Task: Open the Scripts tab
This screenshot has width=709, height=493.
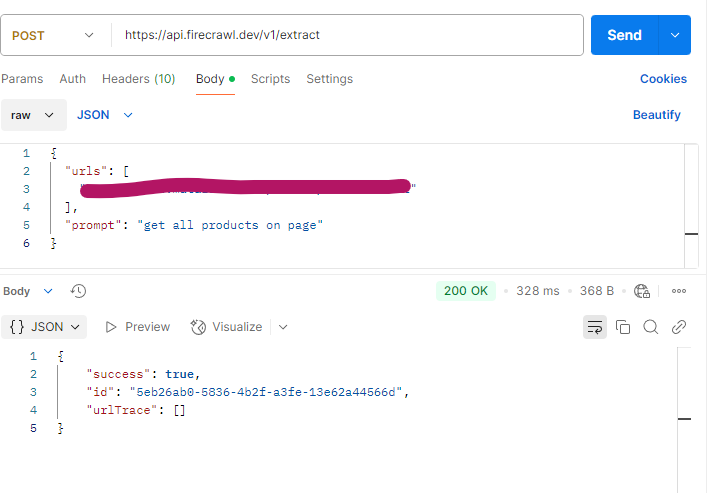Action: point(270,79)
